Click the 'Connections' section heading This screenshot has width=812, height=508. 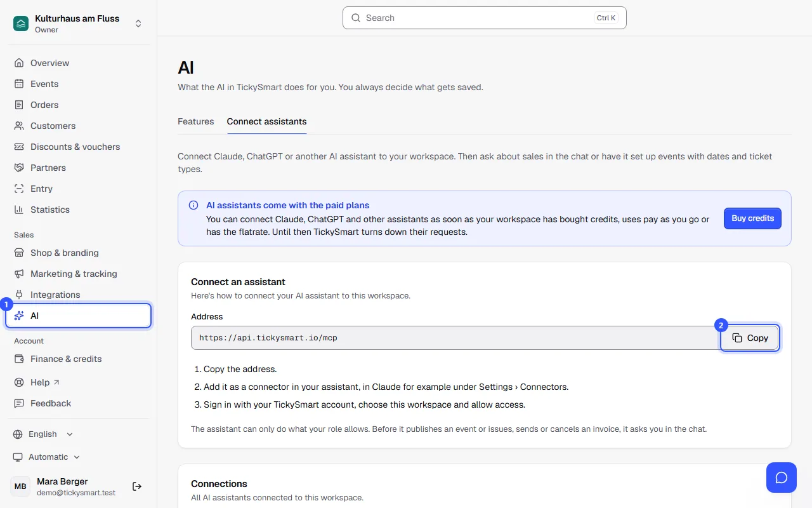(219, 484)
